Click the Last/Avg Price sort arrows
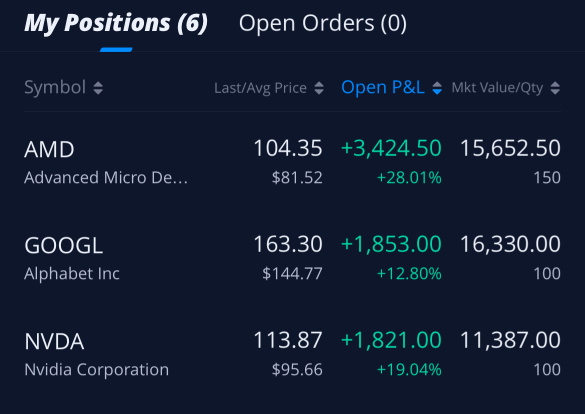 click(319, 88)
